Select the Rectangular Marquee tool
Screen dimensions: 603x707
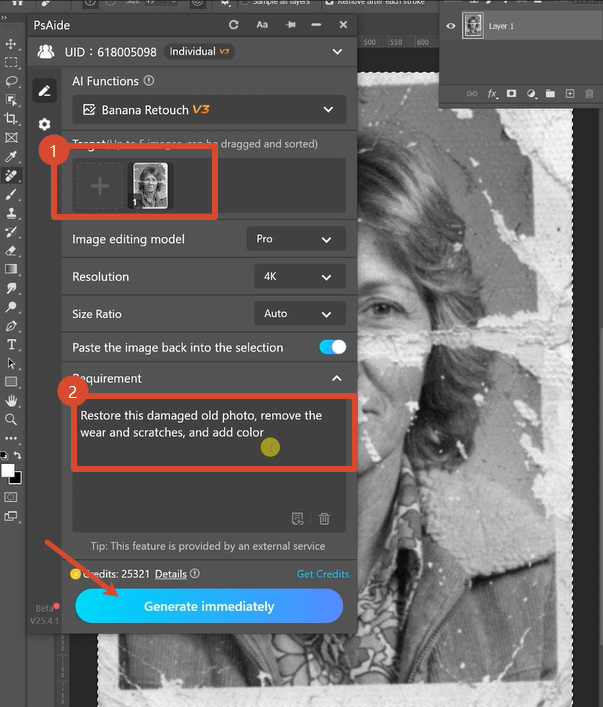point(11,62)
